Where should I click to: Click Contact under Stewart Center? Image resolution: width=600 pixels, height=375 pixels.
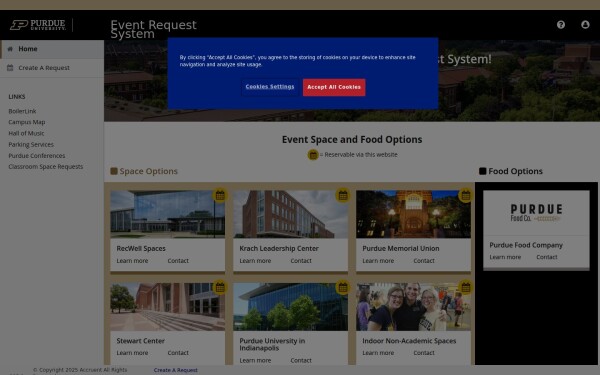pos(178,353)
